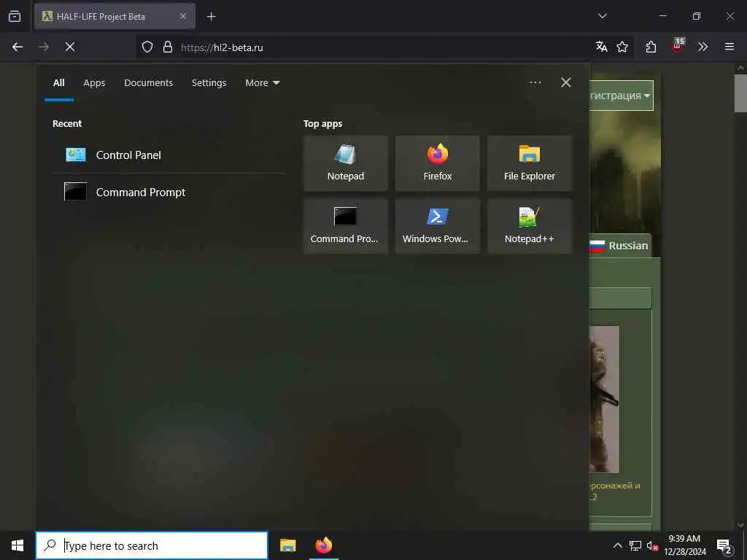This screenshot has width=747, height=560.
Task: Expand more toolbar tools chevrons
Action: coord(703,47)
